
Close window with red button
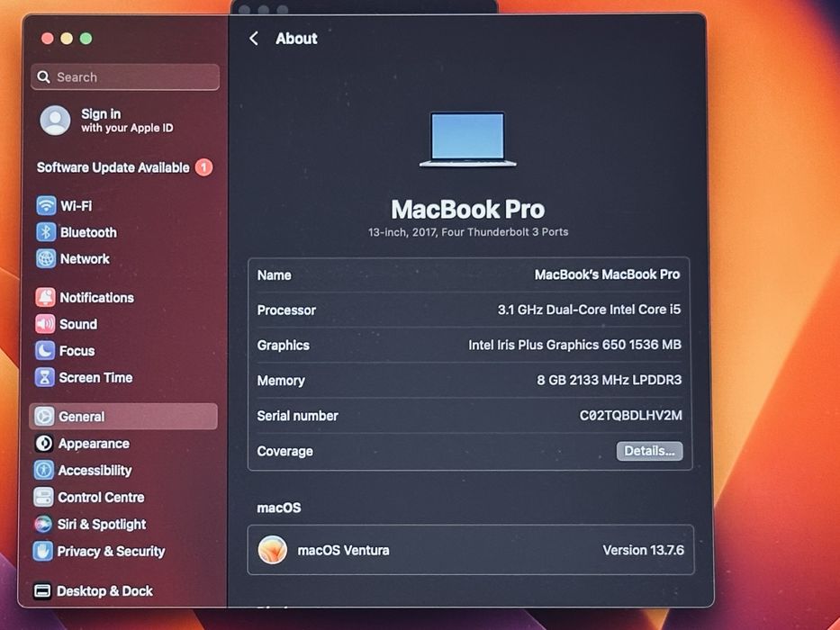click(47, 39)
